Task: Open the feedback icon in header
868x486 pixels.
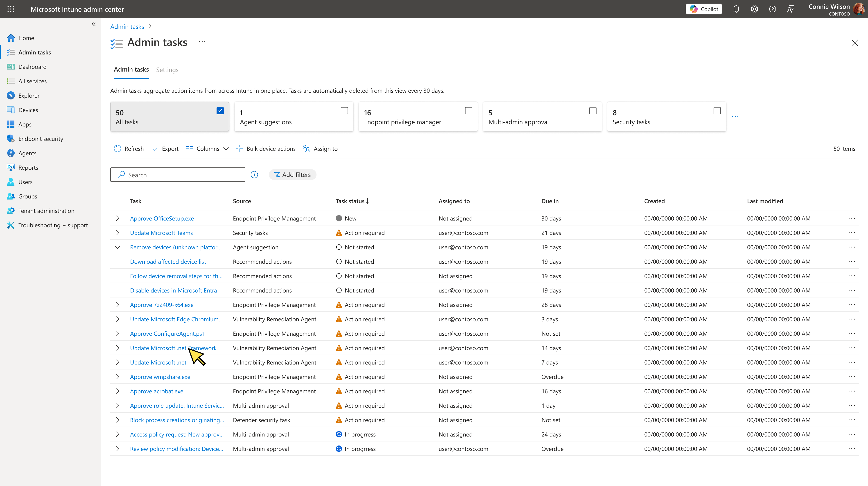Action: click(791, 9)
